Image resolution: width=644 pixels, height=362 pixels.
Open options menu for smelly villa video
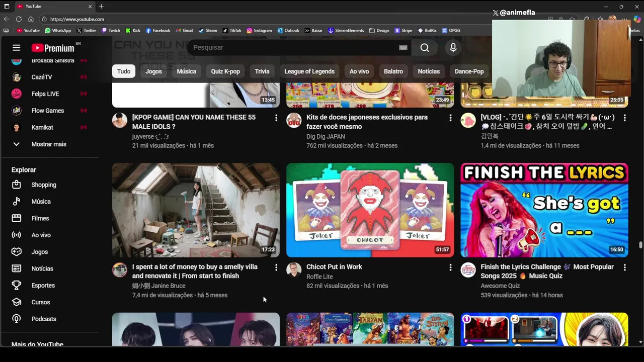[276, 267]
